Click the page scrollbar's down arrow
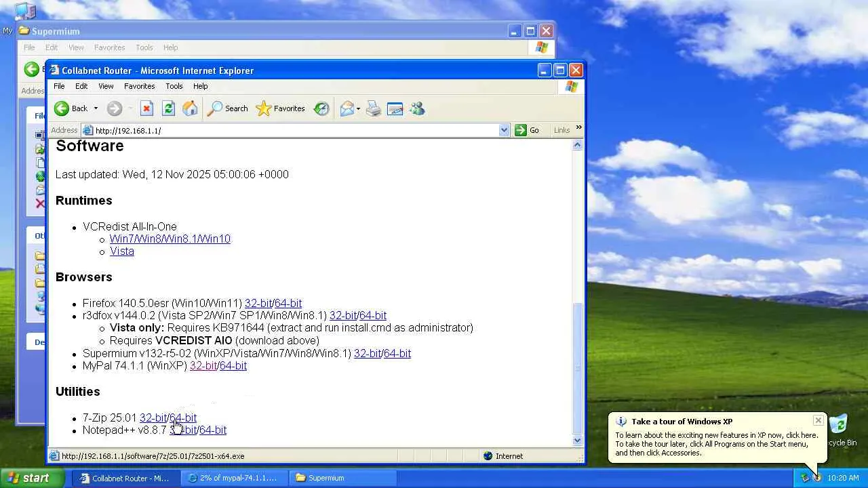 click(578, 441)
